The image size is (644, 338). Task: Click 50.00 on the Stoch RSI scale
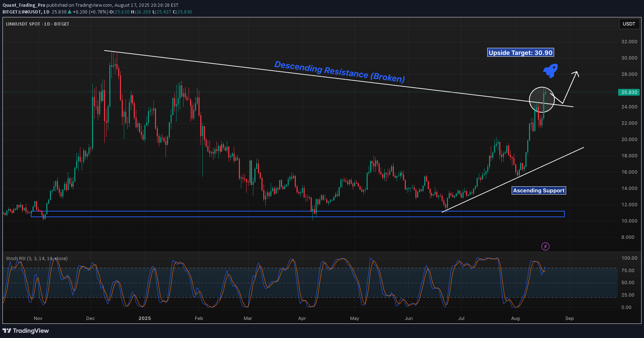tap(628, 282)
